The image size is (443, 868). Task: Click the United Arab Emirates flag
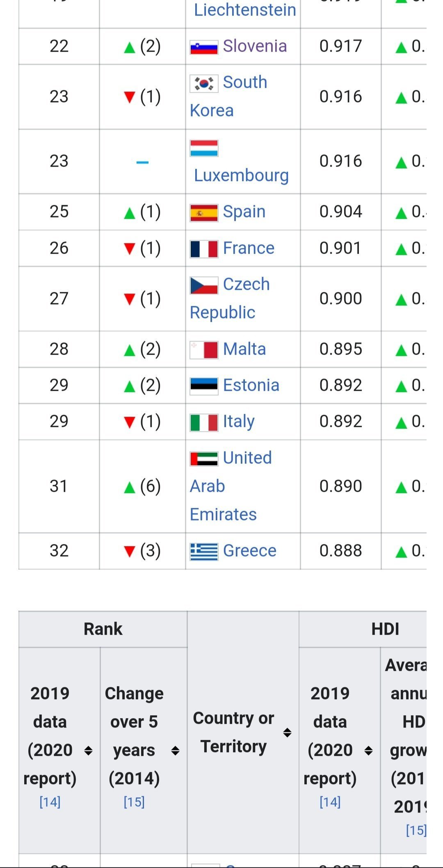tap(204, 459)
